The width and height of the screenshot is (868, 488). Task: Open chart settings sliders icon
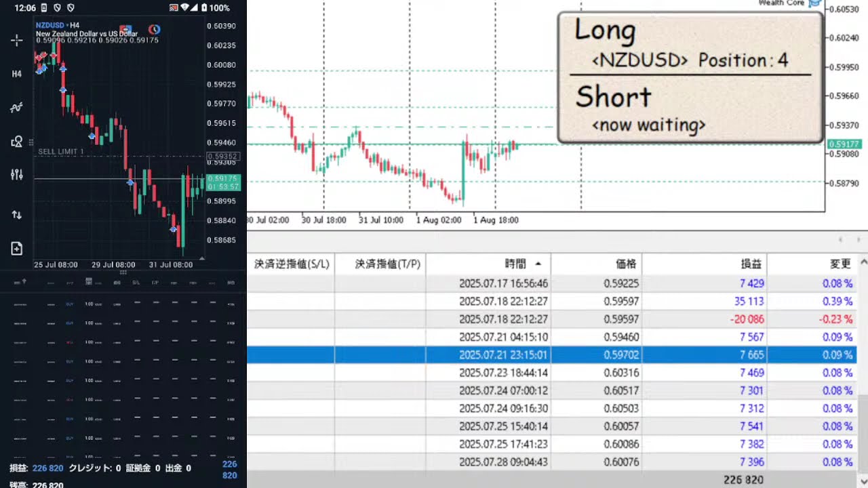click(x=17, y=175)
